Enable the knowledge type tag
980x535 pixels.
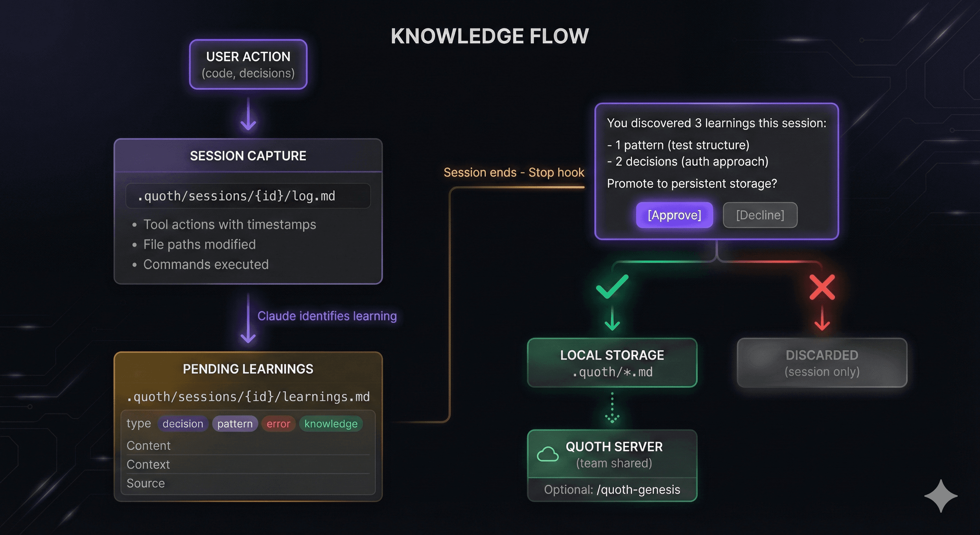point(331,424)
